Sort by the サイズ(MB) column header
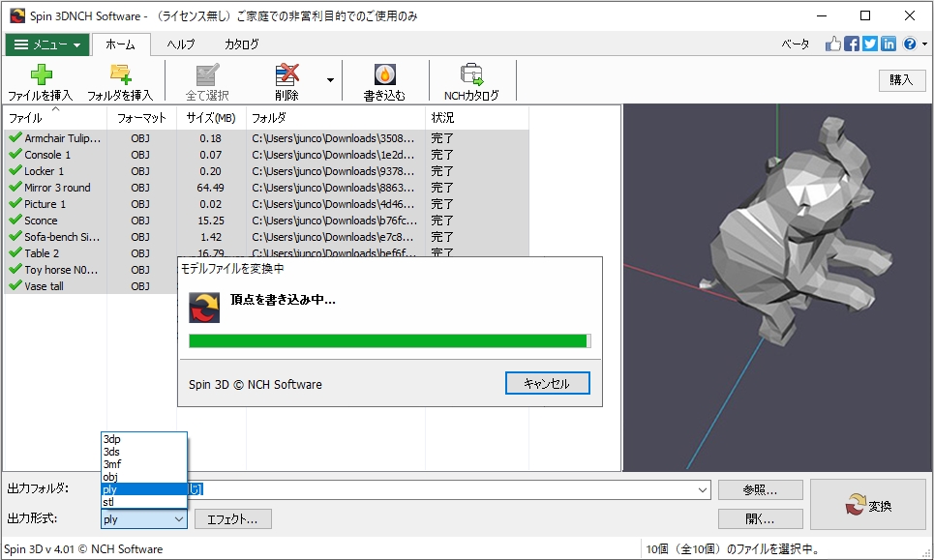This screenshot has height=560, width=934. tap(211, 118)
